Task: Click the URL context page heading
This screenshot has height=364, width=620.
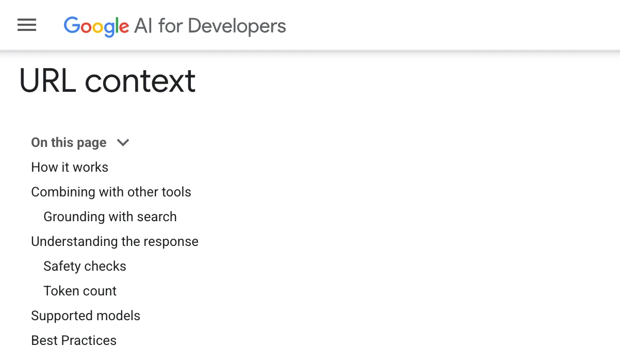Action: (107, 81)
